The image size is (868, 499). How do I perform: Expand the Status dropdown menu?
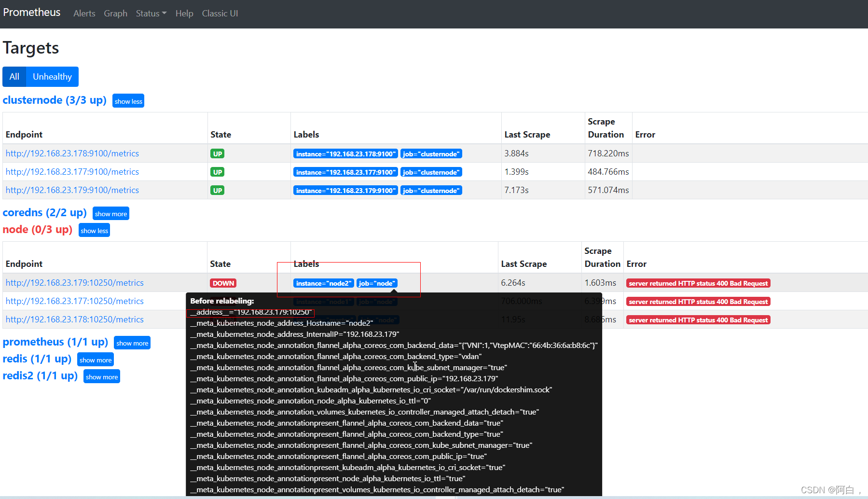click(151, 14)
